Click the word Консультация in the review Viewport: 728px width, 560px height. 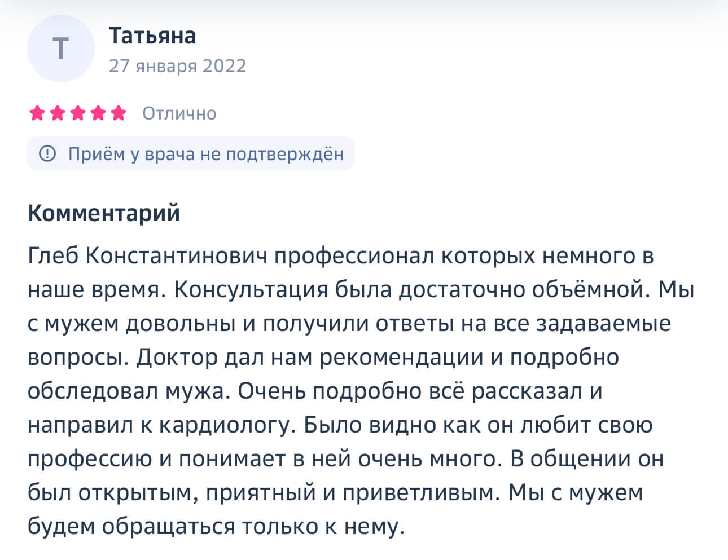[x=251, y=290]
